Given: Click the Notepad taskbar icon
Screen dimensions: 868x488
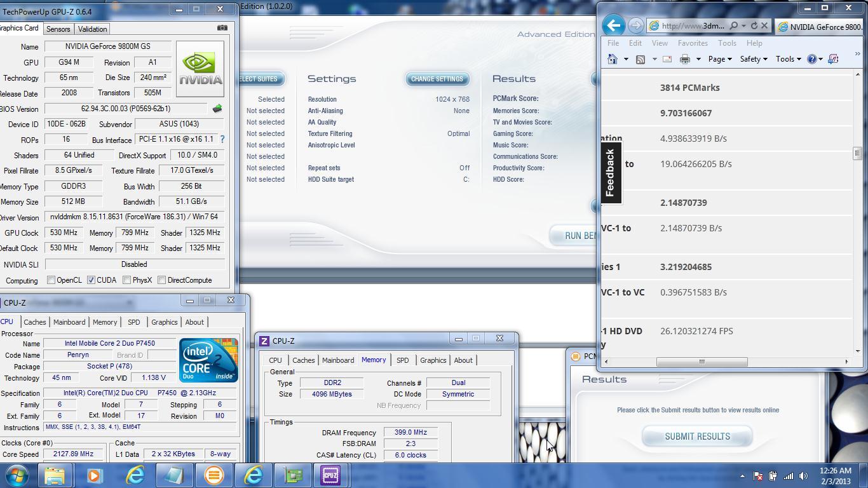Looking at the screenshot, I should tap(174, 475).
